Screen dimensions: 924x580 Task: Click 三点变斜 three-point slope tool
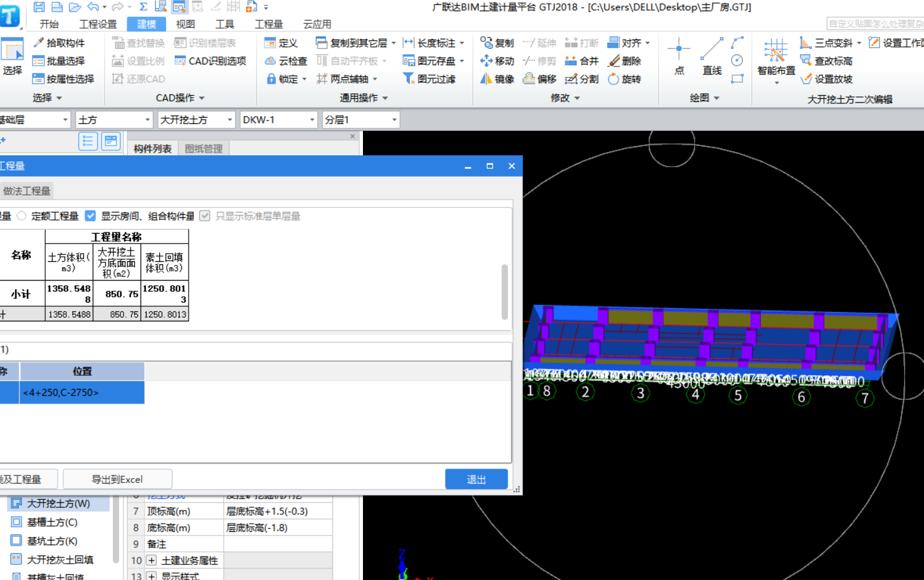pyautogui.click(x=826, y=43)
